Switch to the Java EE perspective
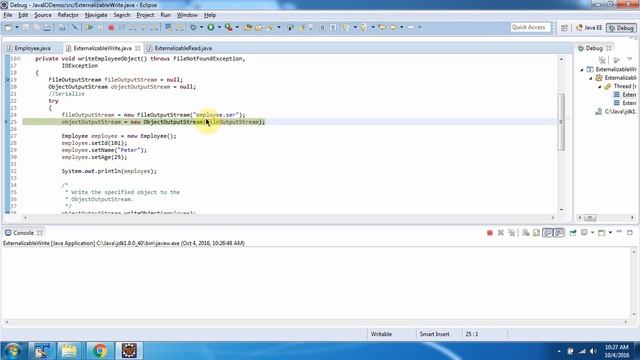Screen dimensions: 640x360 (589, 28)
